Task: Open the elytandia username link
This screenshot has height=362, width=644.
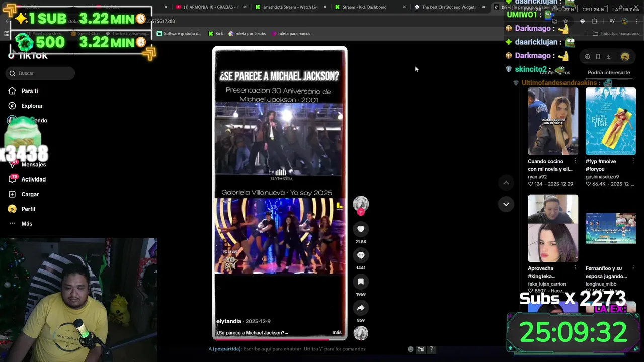Action: tap(229, 321)
